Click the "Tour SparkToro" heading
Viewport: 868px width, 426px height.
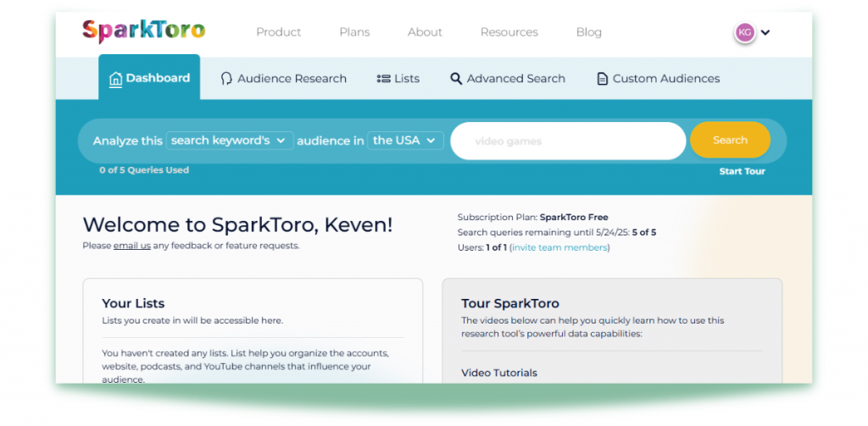pyautogui.click(x=509, y=303)
